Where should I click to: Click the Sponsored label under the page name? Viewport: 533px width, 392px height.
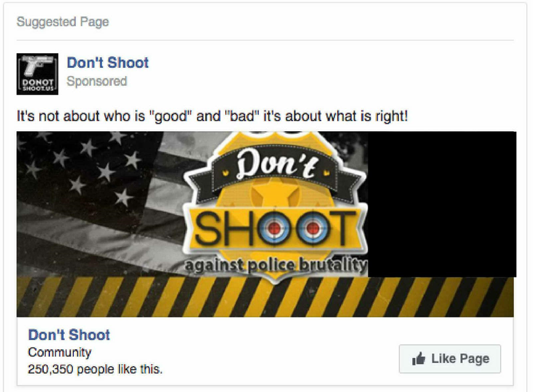coord(97,81)
